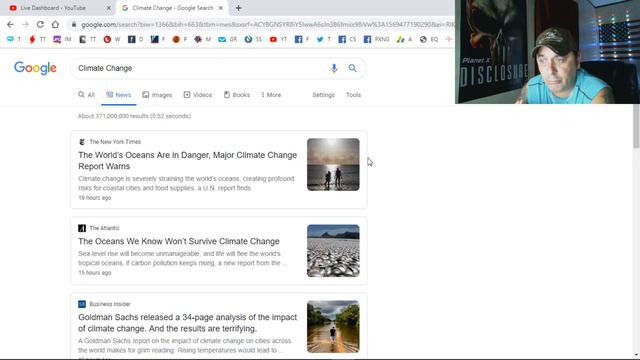640x360 pixels.
Task: Open the first bookmark labeled T
Action: click(14, 39)
